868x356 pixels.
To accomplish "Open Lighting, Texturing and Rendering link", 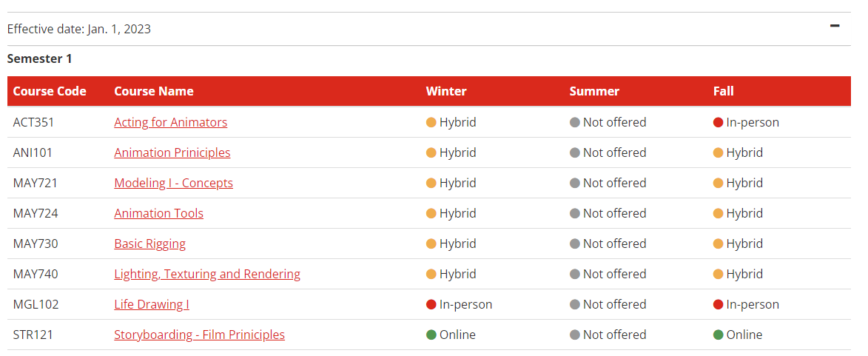I will [x=207, y=274].
